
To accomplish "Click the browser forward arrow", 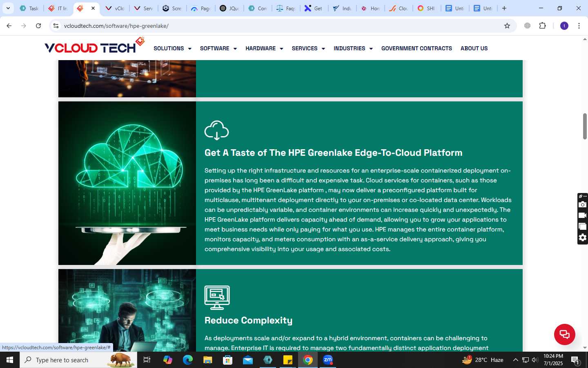I will pos(24,26).
